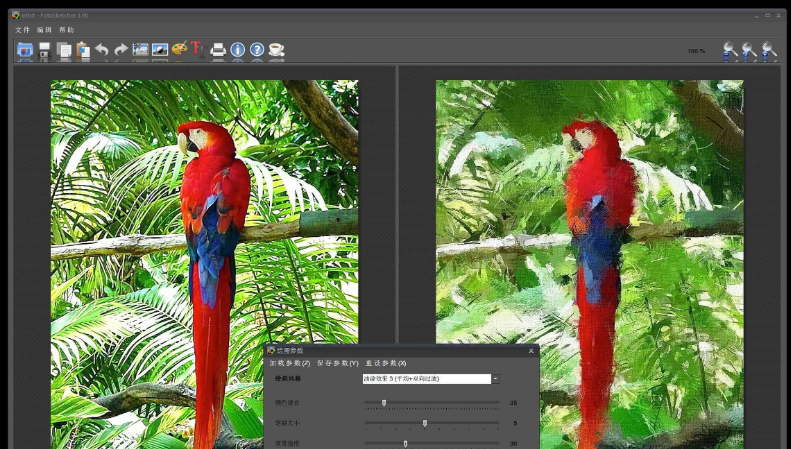Image resolution: width=791 pixels, height=449 pixels.
Task: Zoom in with the plus magnifier
Action: click(768, 50)
